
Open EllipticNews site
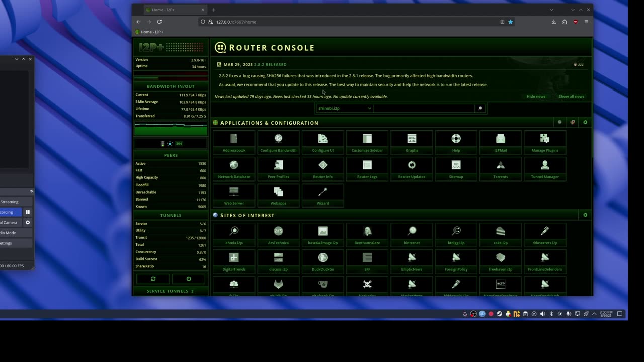tap(412, 261)
